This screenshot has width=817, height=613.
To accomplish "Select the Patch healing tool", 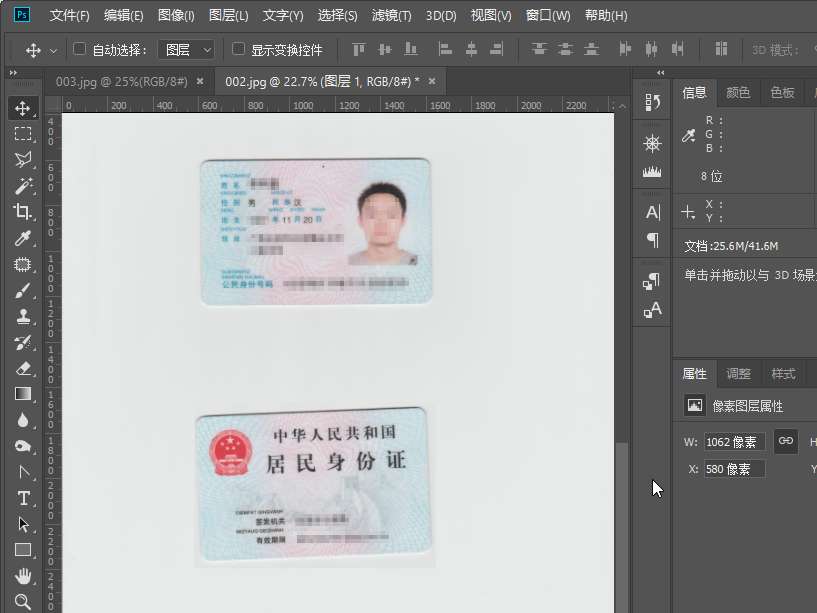I will coord(22,264).
